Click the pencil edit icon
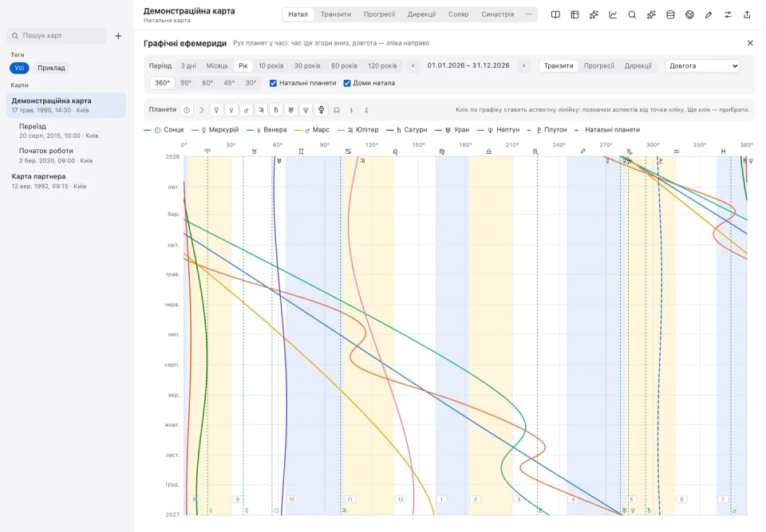 click(709, 14)
